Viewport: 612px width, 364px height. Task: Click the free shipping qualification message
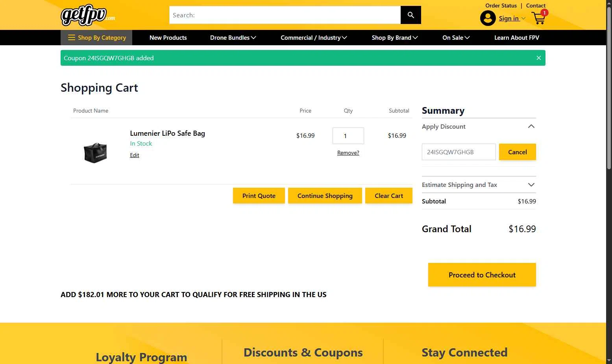point(194,295)
